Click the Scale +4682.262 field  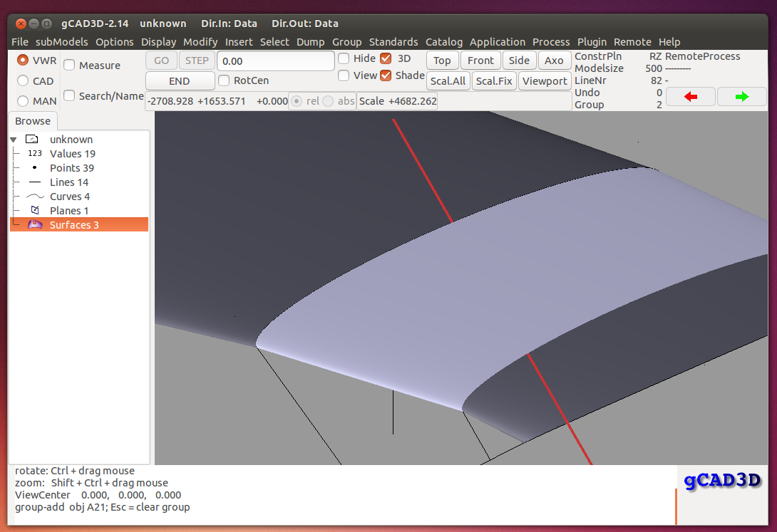(x=398, y=101)
